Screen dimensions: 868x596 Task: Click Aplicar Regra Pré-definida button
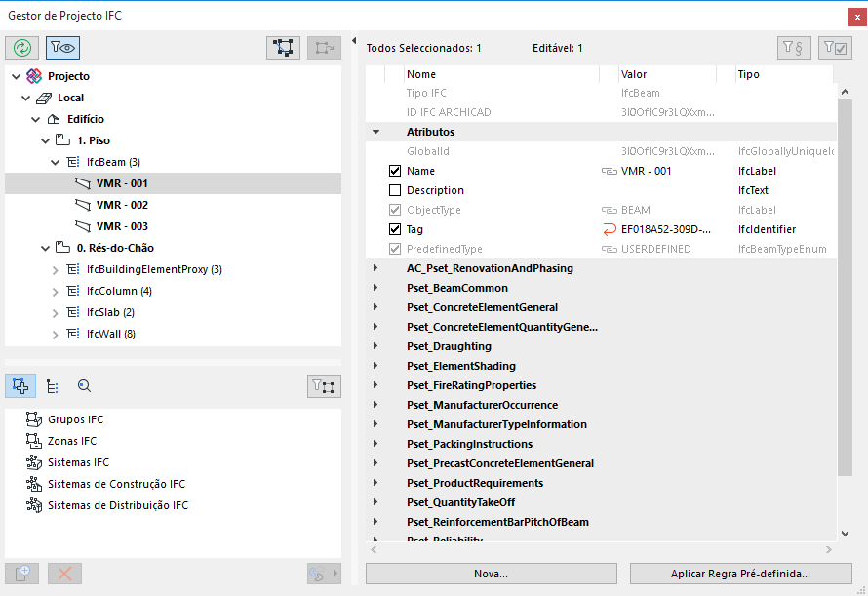[x=740, y=574]
